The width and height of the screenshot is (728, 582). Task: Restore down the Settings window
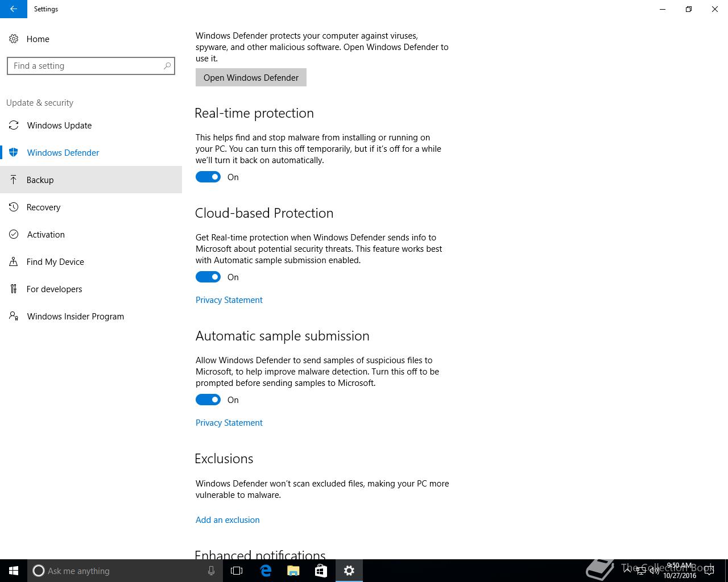[x=689, y=9]
